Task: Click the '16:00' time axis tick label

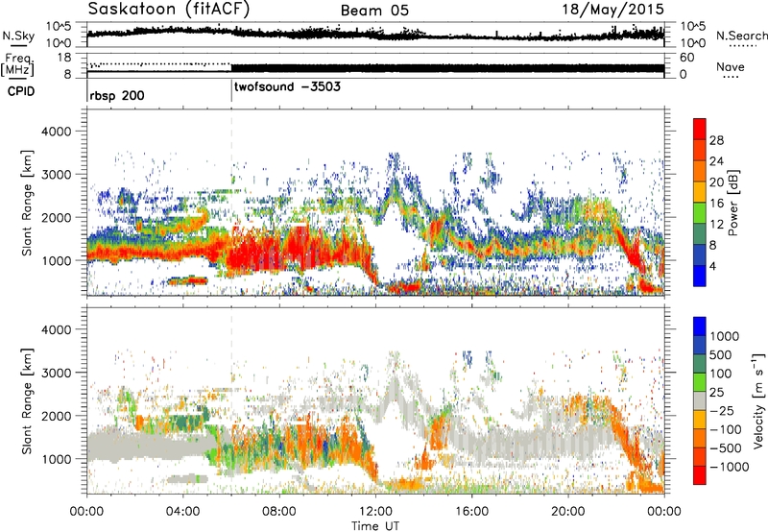Action: [x=471, y=511]
